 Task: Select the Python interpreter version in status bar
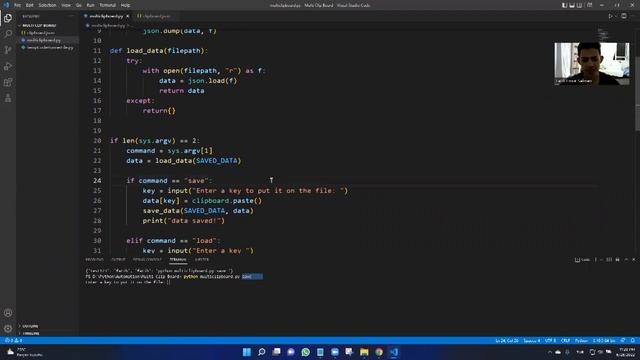click(604, 340)
